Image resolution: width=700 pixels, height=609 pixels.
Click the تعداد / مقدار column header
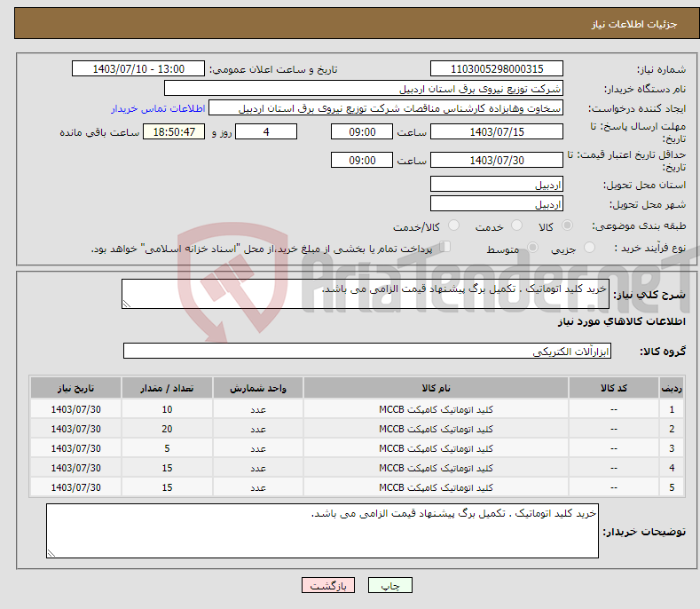point(167,388)
